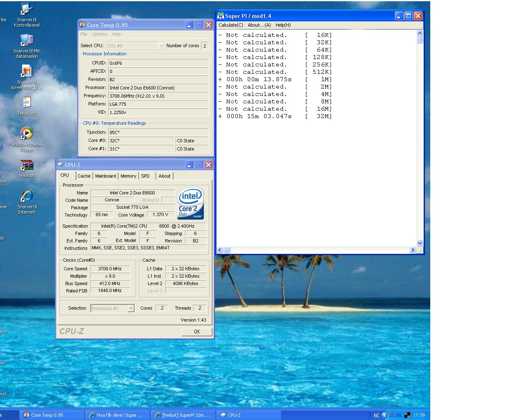Minimize the CPU-Z window
525x420 pixels.
coord(189,164)
